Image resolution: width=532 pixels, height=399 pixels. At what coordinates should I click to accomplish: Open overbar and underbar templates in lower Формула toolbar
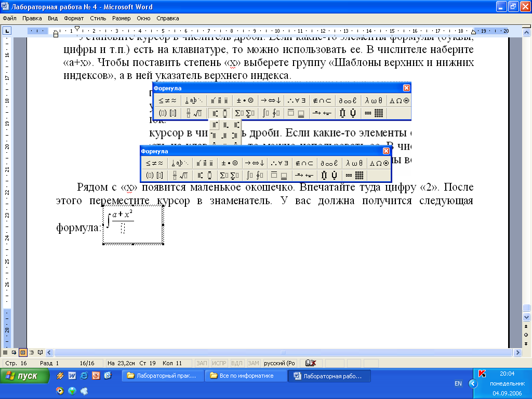point(279,175)
